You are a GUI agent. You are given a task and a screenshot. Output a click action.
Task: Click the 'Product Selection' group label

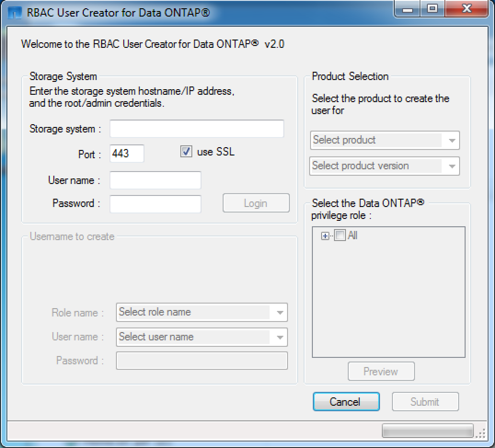coord(350,76)
